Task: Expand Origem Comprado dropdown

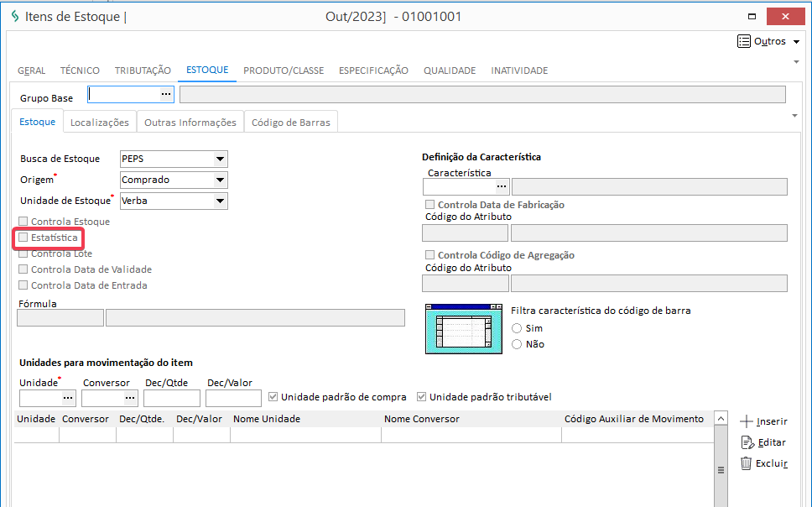Action: 220,180
